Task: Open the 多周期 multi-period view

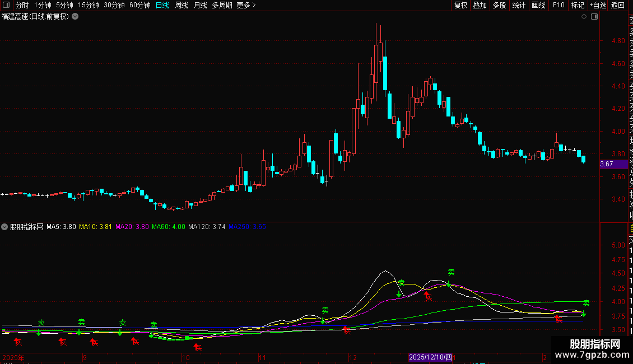Action: (222, 5)
